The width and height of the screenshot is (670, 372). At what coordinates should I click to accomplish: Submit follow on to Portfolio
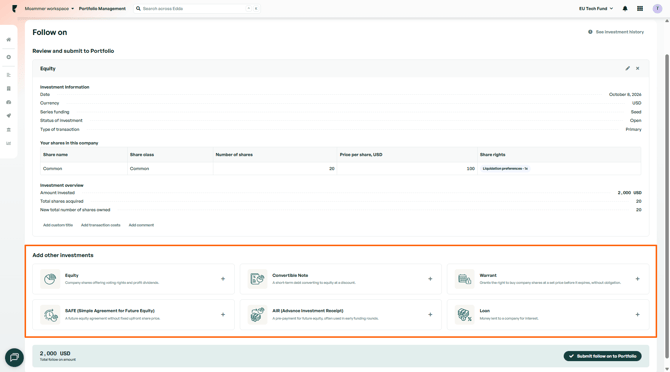click(602, 356)
